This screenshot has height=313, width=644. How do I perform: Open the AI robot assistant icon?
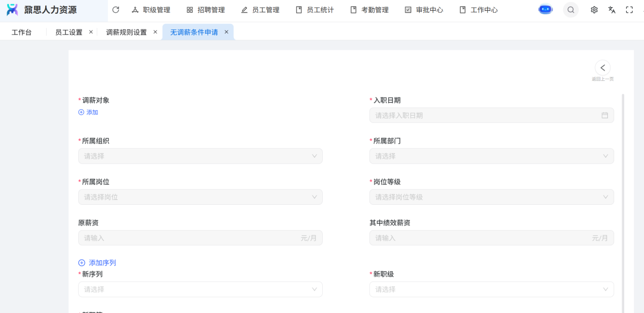tap(546, 10)
